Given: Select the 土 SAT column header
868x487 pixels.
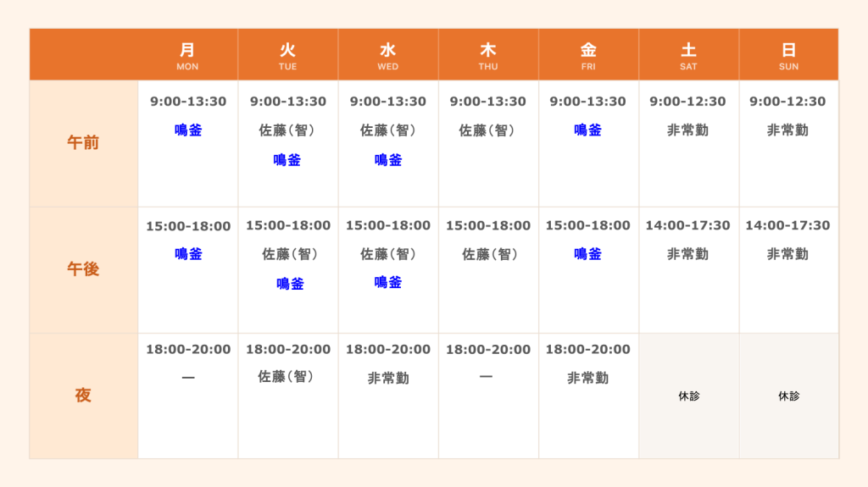Looking at the screenshot, I should pyautogui.click(x=688, y=55).
